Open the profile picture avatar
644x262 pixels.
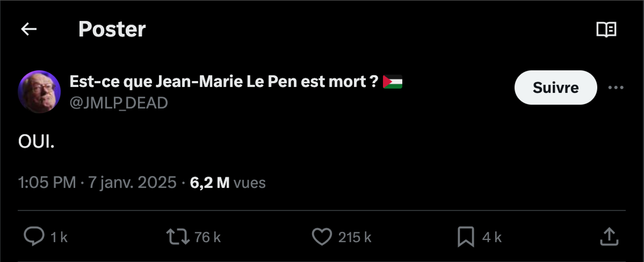[39, 92]
